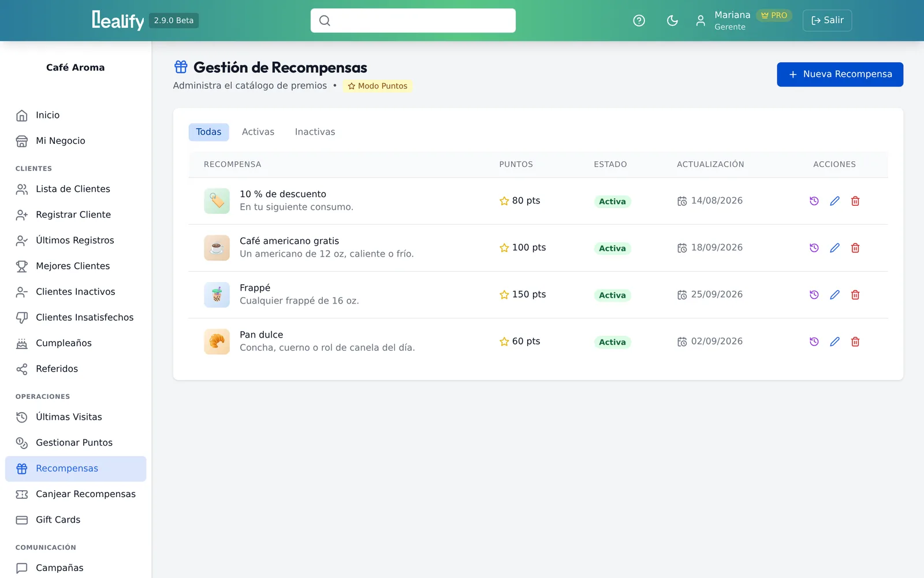Click the user profile icon beside Mariana
This screenshot has width=924, height=578.
click(701, 21)
